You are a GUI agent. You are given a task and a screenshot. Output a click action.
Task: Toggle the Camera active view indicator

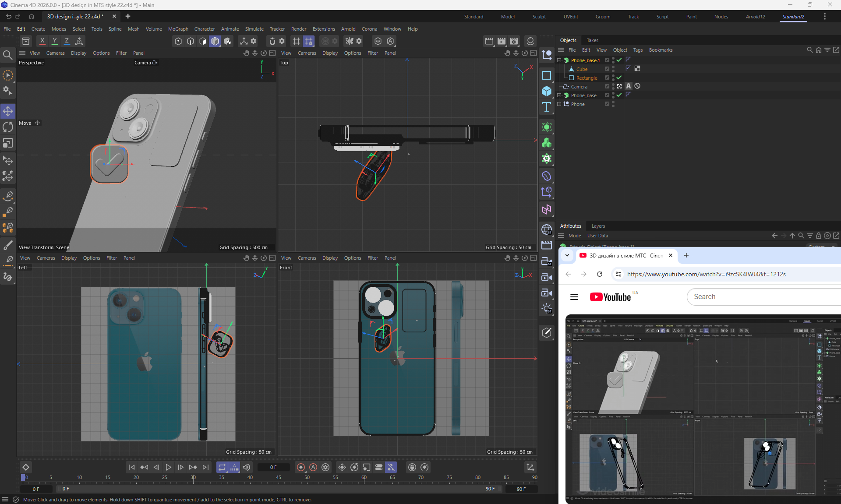(x=619, y=86)
